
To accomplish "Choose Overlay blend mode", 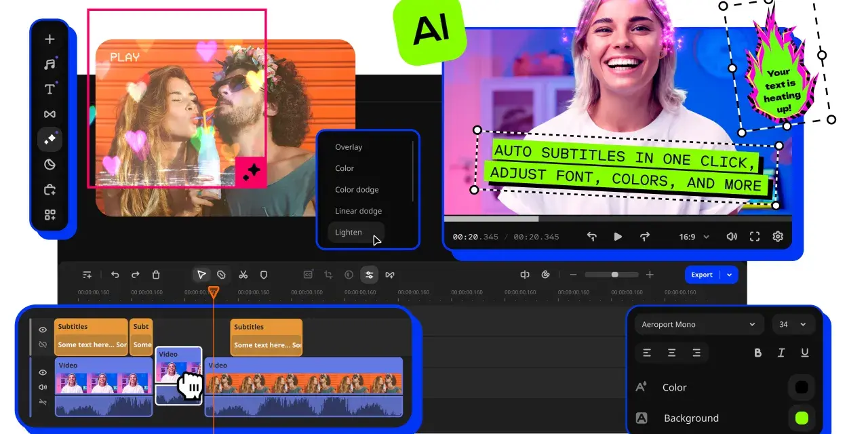I will coord(349,147).
